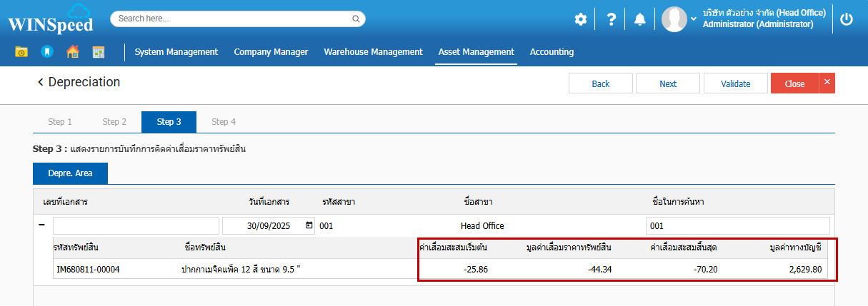This screenshot has width=868, height=306.
Task: Switch to the Step 4 tab
Action: 224,122
